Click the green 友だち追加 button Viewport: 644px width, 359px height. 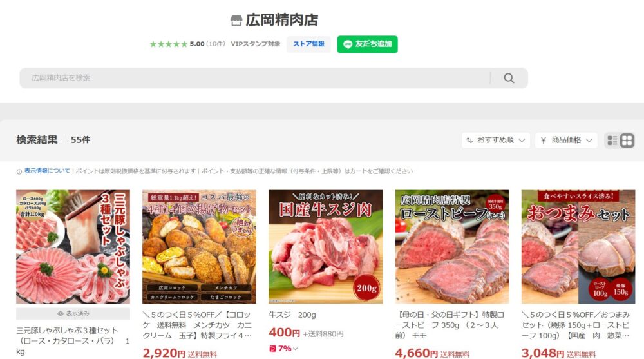[367, 44]
